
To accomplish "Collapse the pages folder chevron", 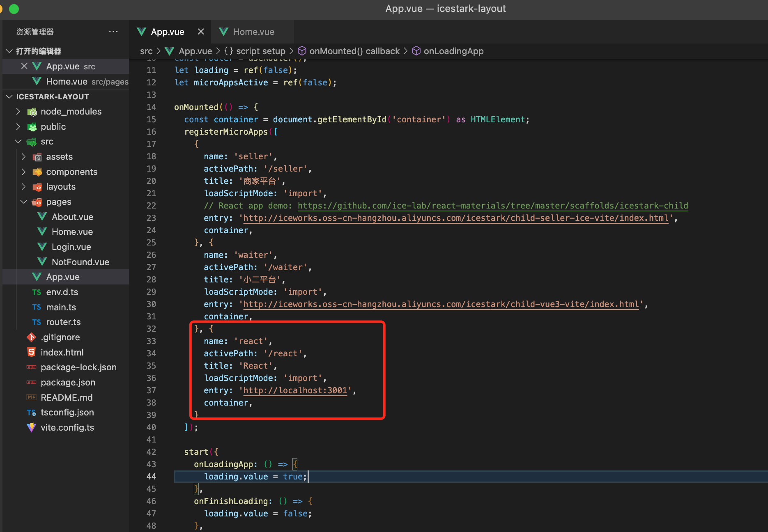I will tap(23, 202).
